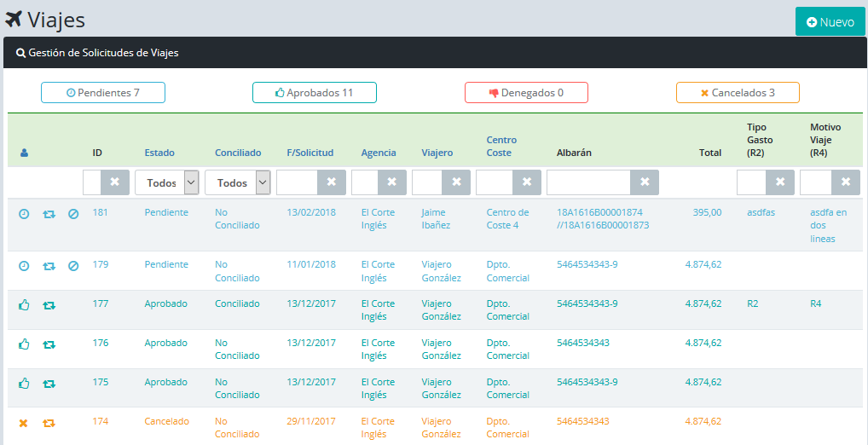Click the Cancelado status text

[x=166, y=422]
